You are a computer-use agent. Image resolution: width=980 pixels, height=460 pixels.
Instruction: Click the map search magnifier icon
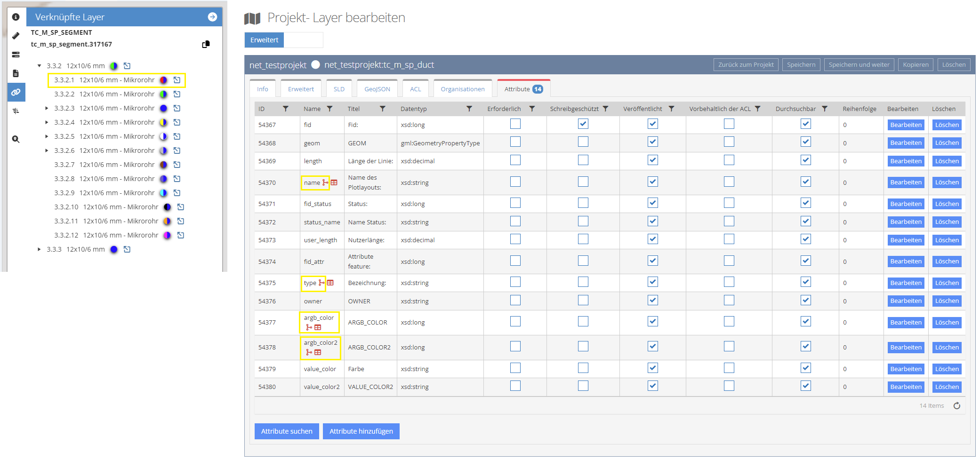coord(16,139)
